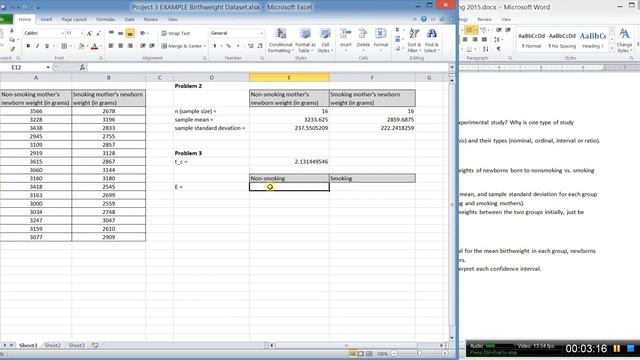The width and height of the screenshot is (640, 360).
Task: Apply No Spacing style in Word
Action: [x=562, y=40]
